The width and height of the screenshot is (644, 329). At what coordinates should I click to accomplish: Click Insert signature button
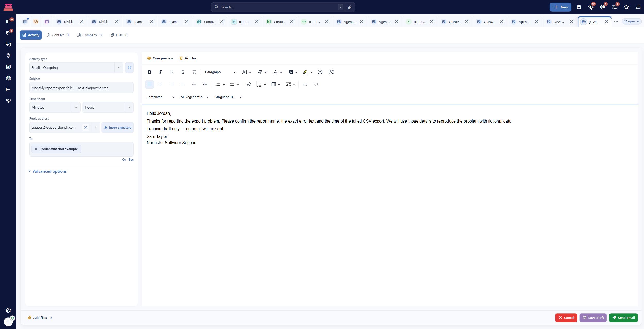(118, 127)
